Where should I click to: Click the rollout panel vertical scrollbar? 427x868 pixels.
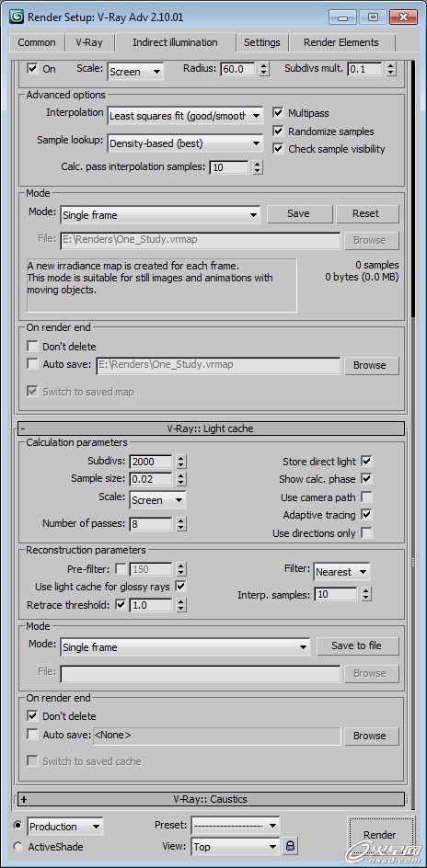[412, 188]
